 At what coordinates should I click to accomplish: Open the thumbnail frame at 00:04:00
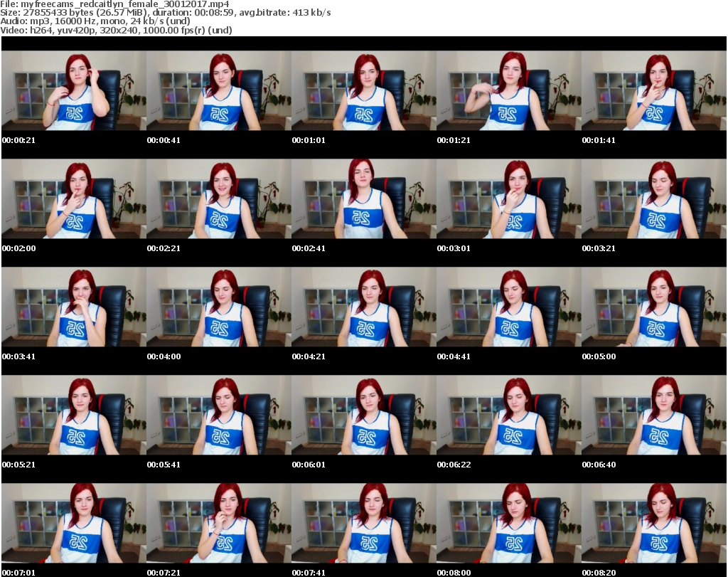[x=219, y=307]
